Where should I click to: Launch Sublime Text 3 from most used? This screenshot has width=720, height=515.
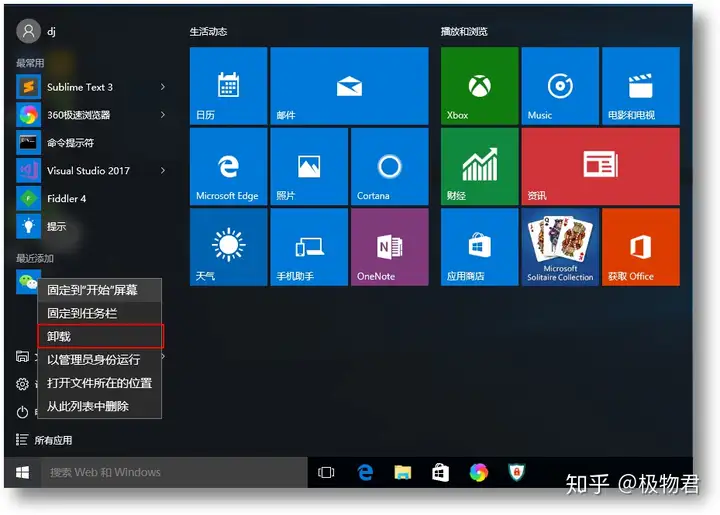coord(92,87)
